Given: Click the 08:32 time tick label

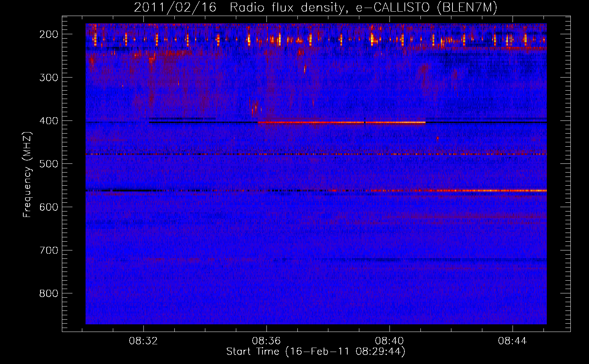Looking at the screenshot, I should click(143, 341).
